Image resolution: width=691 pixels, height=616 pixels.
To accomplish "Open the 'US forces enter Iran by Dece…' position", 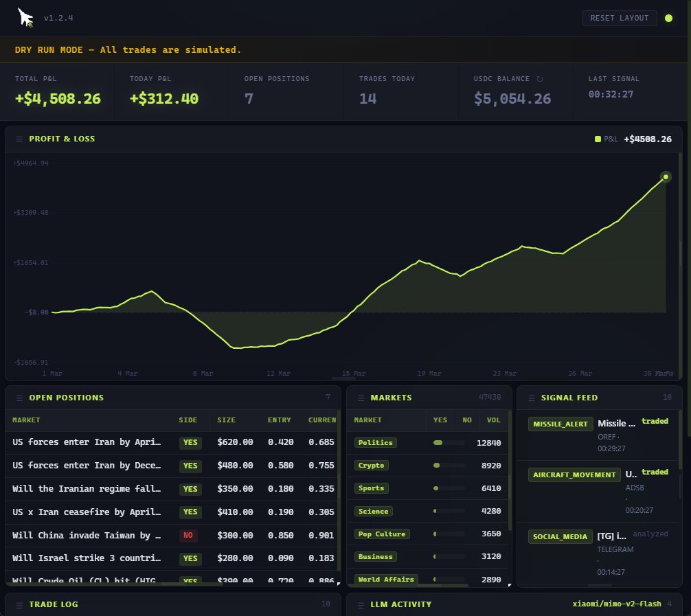I will tap(172, 466).
